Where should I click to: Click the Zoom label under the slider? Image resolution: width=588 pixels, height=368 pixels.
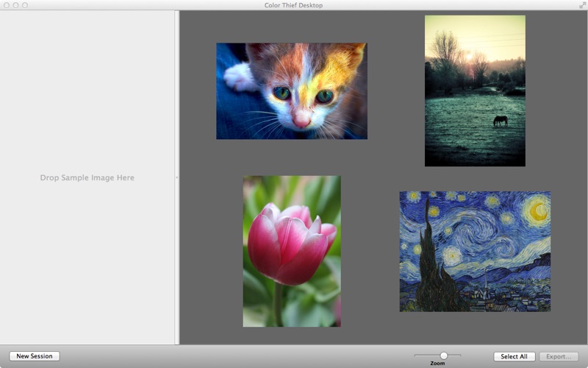437,364
